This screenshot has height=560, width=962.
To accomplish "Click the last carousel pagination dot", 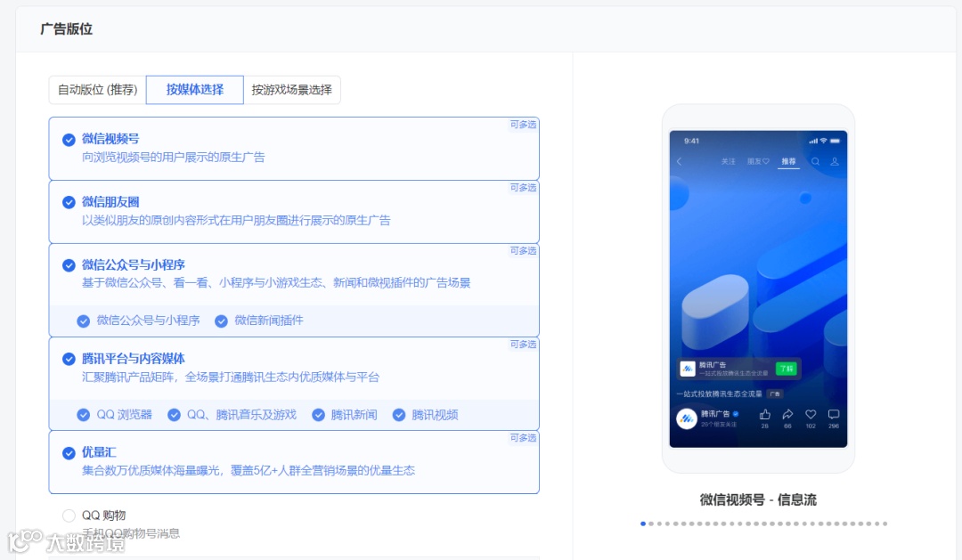I will tap(885, 523).
